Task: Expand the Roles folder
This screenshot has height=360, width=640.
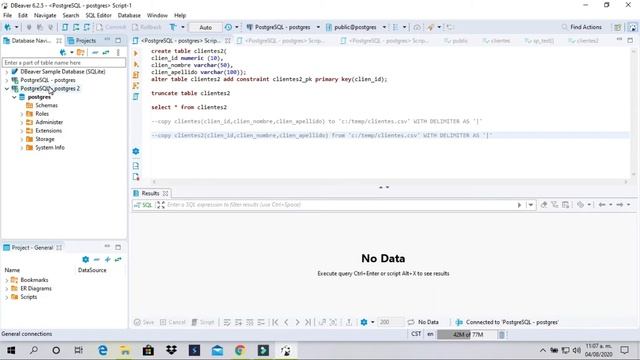Action: (22, 114)
